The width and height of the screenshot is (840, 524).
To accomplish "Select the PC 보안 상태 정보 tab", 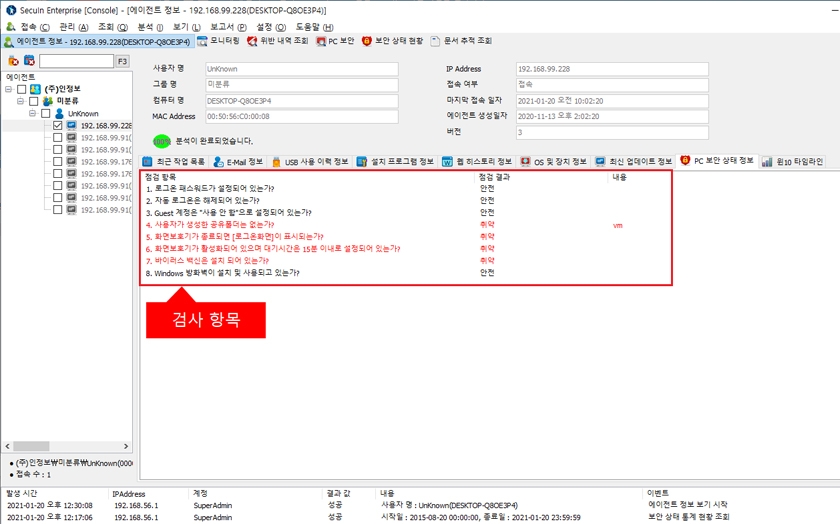I will pos(718,160).
